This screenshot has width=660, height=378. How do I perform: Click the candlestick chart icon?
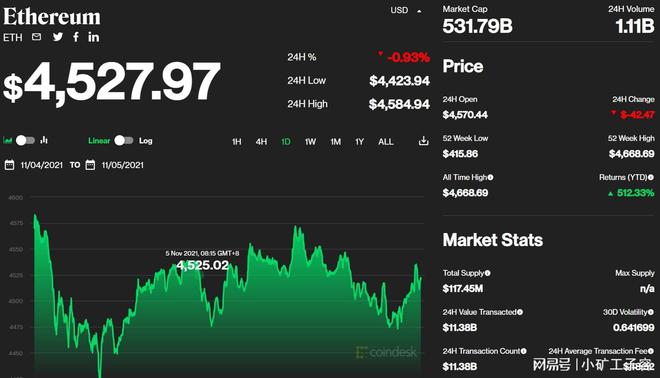click(x=44, y=140)
